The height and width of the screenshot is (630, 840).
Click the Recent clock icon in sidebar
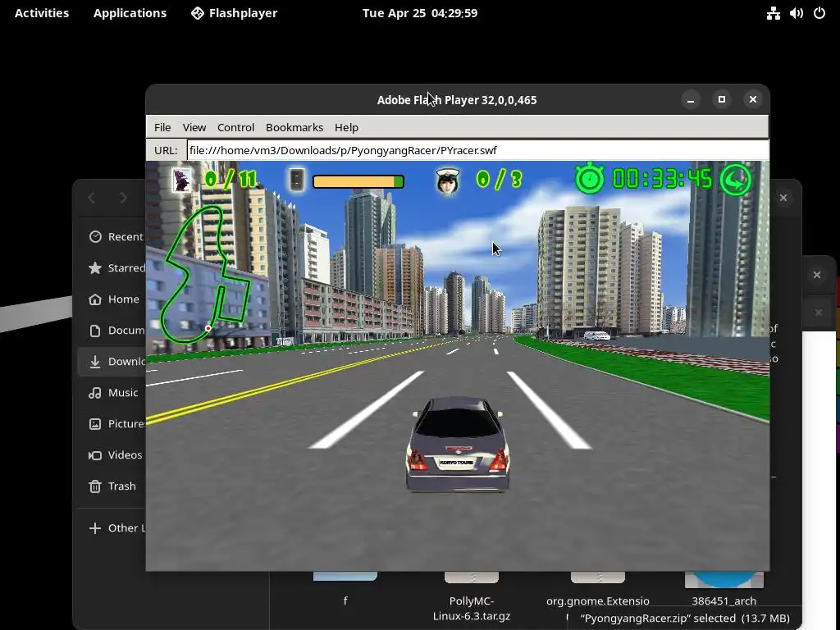pyautogui.click(x=95, y=237)
